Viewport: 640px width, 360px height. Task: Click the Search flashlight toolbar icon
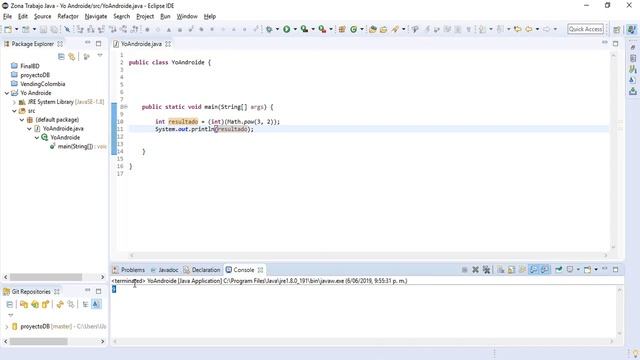tap(395, 29)
